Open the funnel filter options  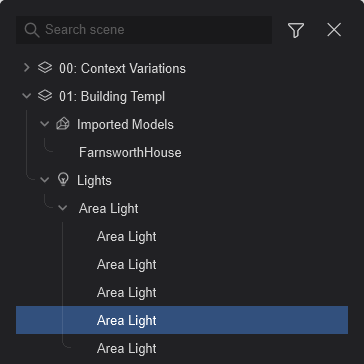pos(296,30)
